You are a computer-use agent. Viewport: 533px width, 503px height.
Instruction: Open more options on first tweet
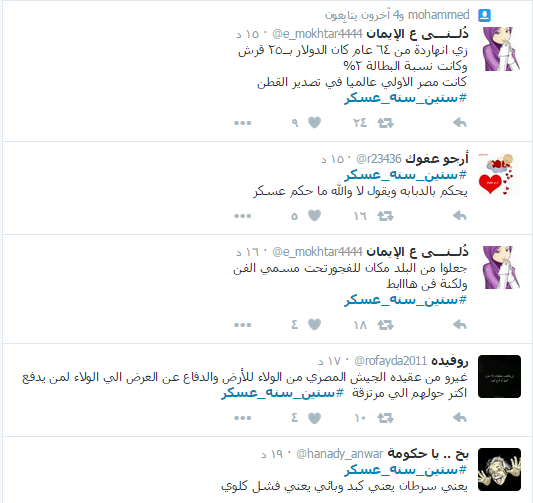[242, 123]
